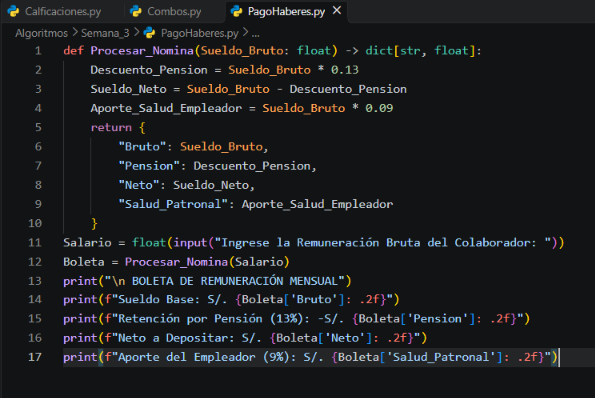Image resolution: width=595 pixels, height=398 pixels.
Task: Click the "Pension" key string on line 7
Action: 149,166
